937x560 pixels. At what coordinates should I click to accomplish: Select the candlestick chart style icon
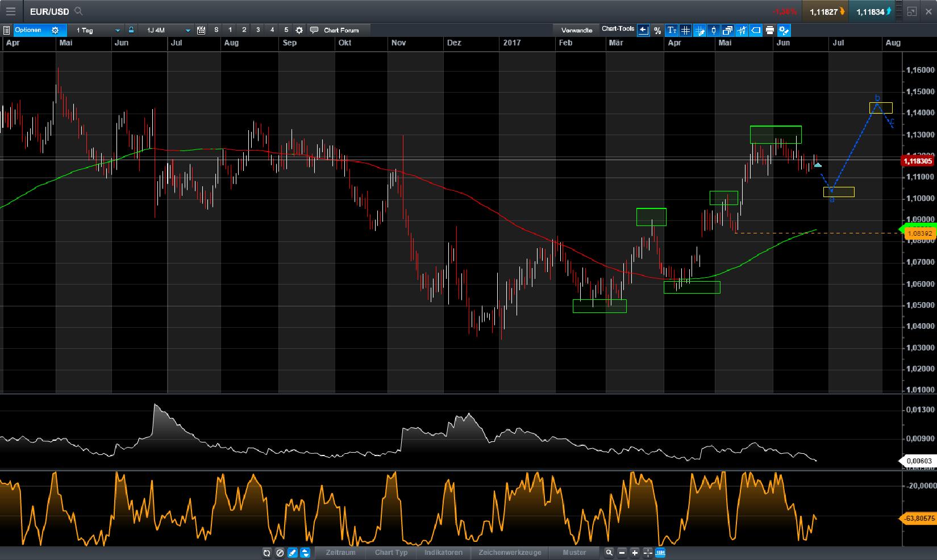click(x=714, y=30)
